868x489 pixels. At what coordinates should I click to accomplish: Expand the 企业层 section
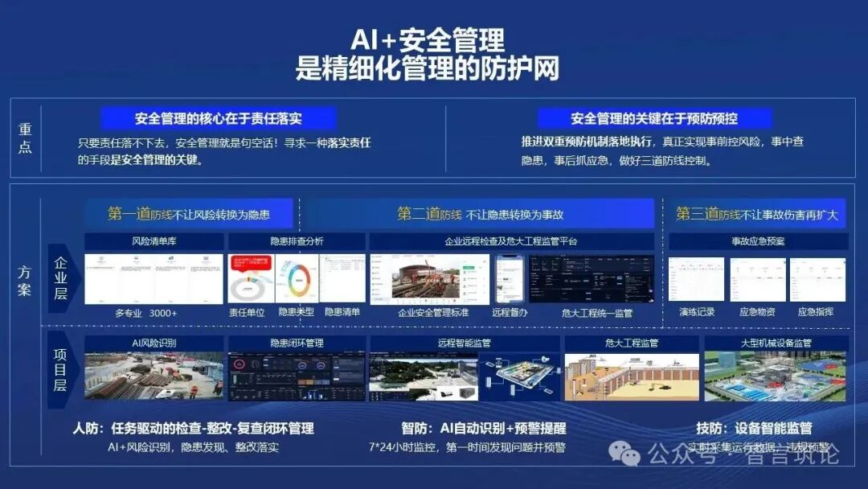pyautogui.click(x=60, y=277)
